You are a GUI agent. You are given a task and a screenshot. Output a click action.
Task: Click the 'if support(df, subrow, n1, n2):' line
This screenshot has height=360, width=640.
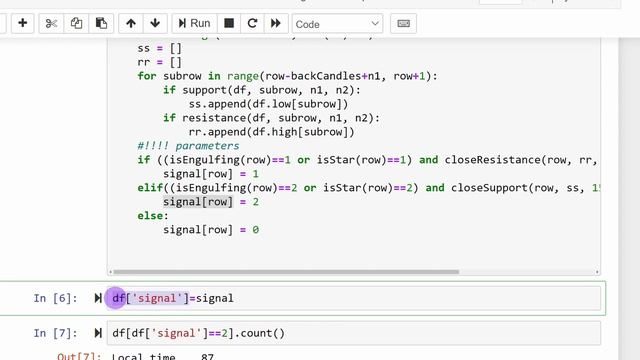click(262, 90)
